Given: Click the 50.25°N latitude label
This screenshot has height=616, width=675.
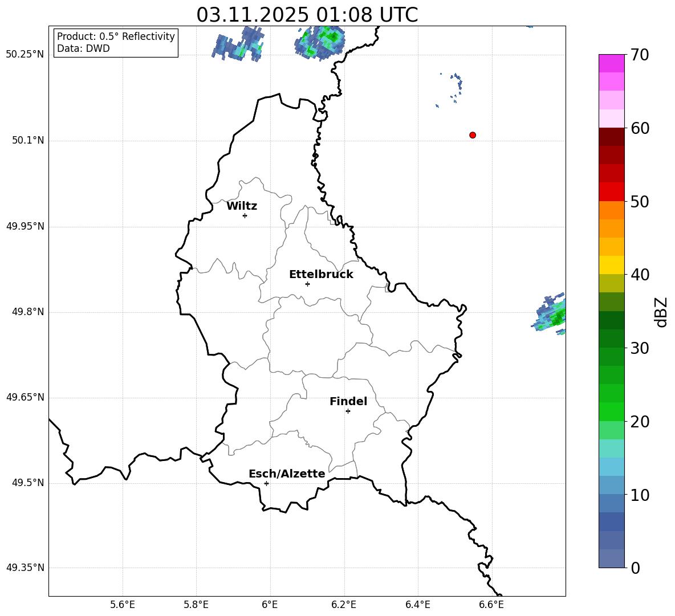Looking at the screenshot, I should [25, 55].
